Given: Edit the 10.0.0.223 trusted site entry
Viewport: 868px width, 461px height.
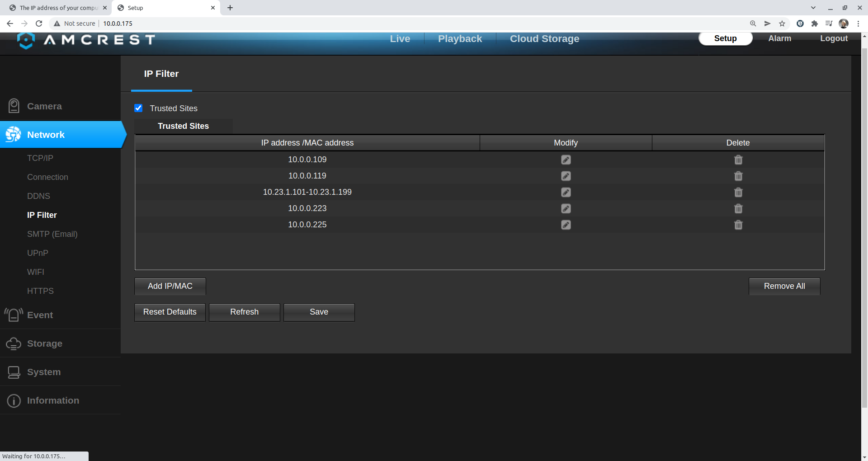Looking at the screenshot, I should [566, 208].
